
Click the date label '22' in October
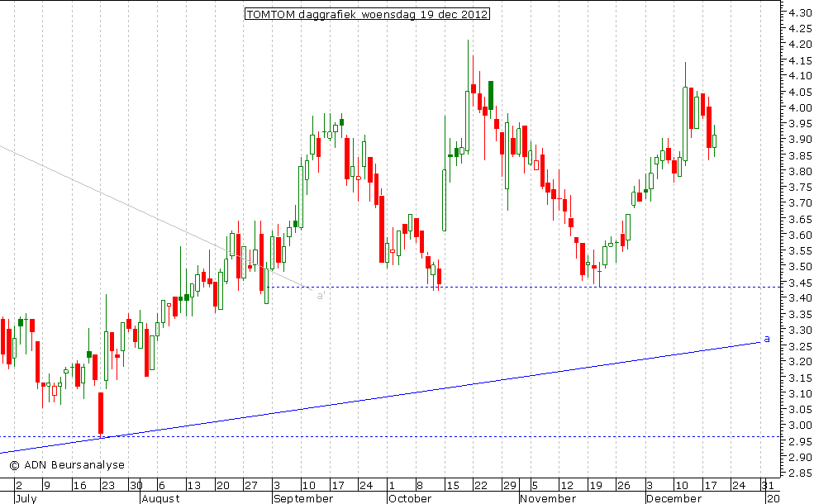[x=480, y=486]
